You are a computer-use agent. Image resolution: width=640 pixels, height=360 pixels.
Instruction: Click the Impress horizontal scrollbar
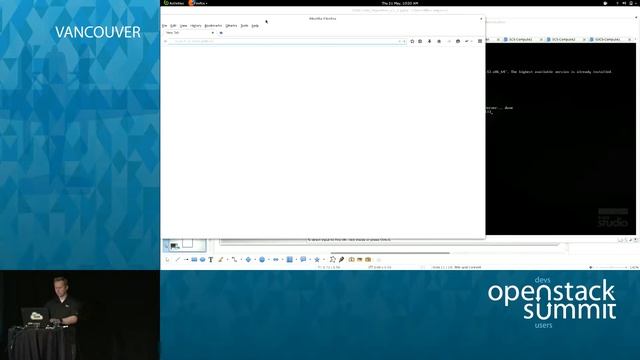(x=390, y=253)
